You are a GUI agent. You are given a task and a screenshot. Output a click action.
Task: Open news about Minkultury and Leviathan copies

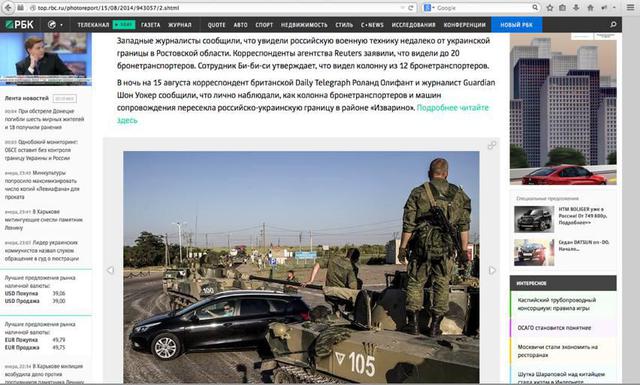tap(42, 185)
